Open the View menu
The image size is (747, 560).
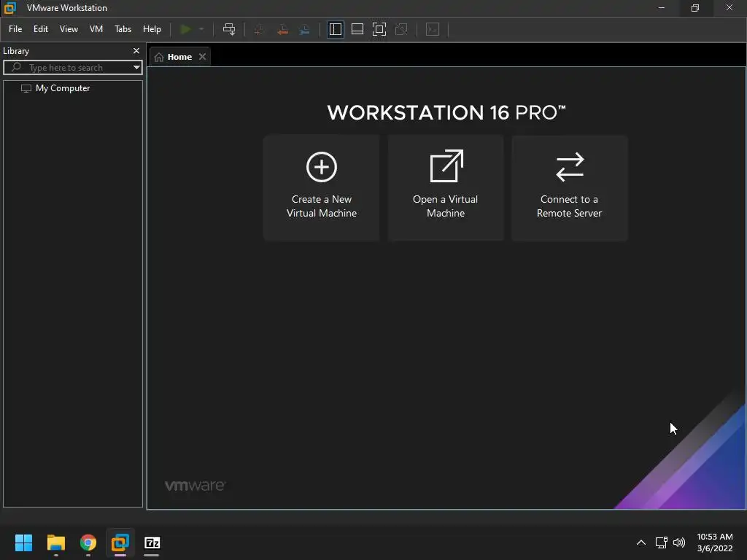69,29
